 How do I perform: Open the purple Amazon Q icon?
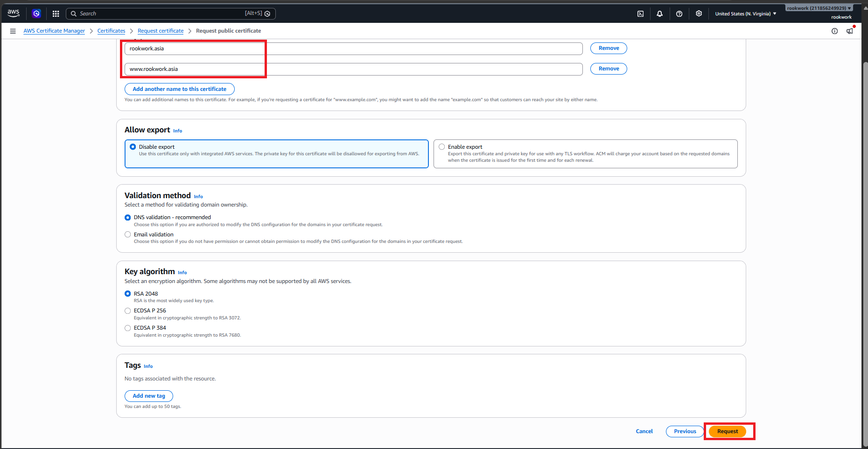point(36,14)
